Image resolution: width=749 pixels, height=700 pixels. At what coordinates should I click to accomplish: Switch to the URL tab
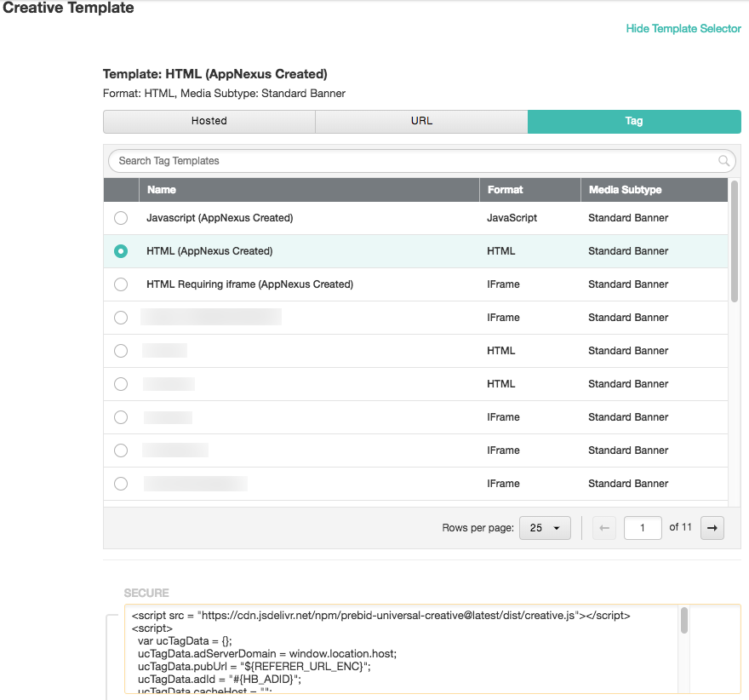pos(421,121)
